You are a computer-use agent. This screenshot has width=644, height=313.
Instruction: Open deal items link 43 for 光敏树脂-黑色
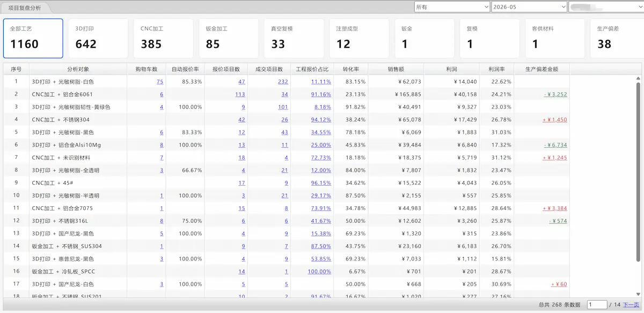(x=284, y=132)
